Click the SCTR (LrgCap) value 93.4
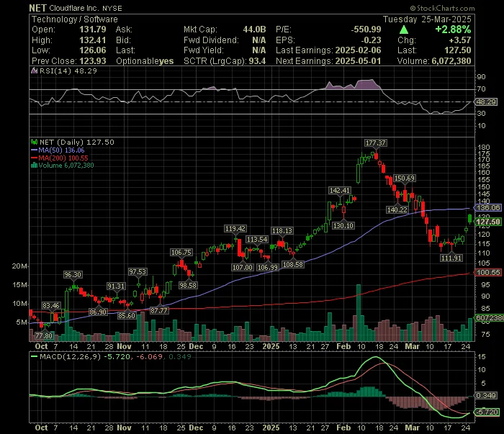The height and width of the screenshot is (434, 504). [x=257, y=61]
